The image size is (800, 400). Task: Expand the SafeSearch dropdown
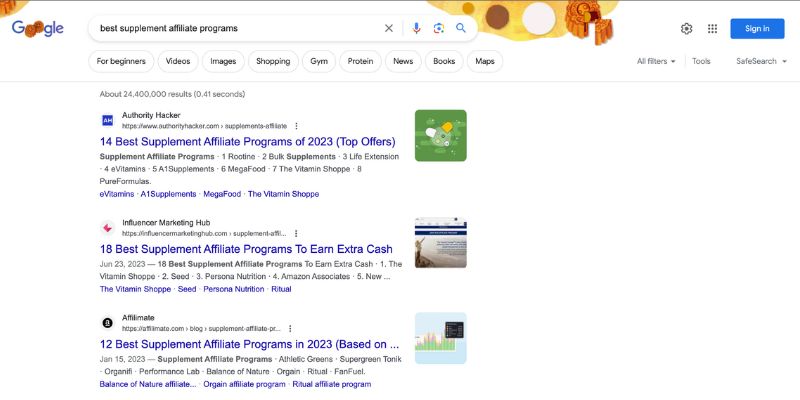pyautogui.click(x=759, y=61)
